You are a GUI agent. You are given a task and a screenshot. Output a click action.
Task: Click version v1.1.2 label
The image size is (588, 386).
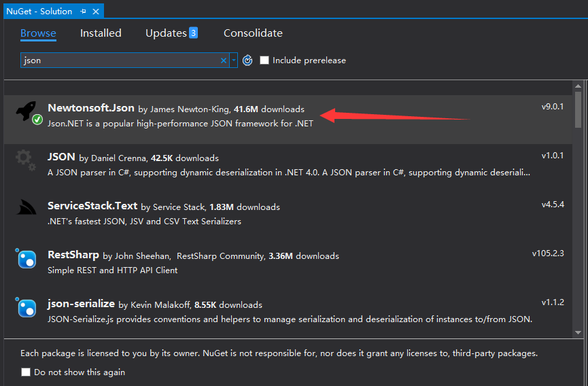pyautogui.click(x=553, y=302)
